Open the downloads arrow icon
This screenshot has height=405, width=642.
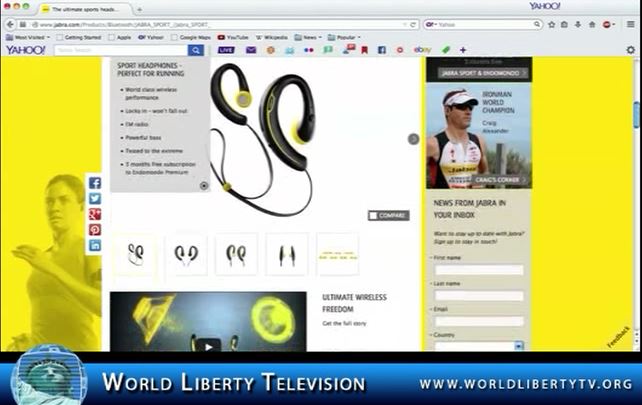coord(578,25)
